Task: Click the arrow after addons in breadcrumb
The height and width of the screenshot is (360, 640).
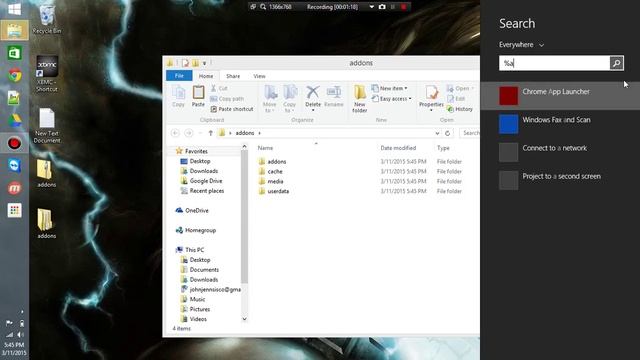Action: (259, 133)
